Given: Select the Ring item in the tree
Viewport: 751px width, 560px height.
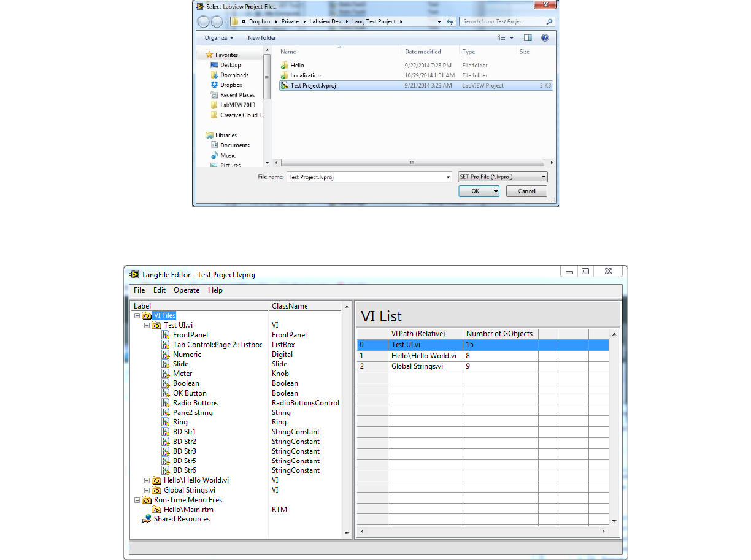Looking at the screenshot, I should pos(180,422).
